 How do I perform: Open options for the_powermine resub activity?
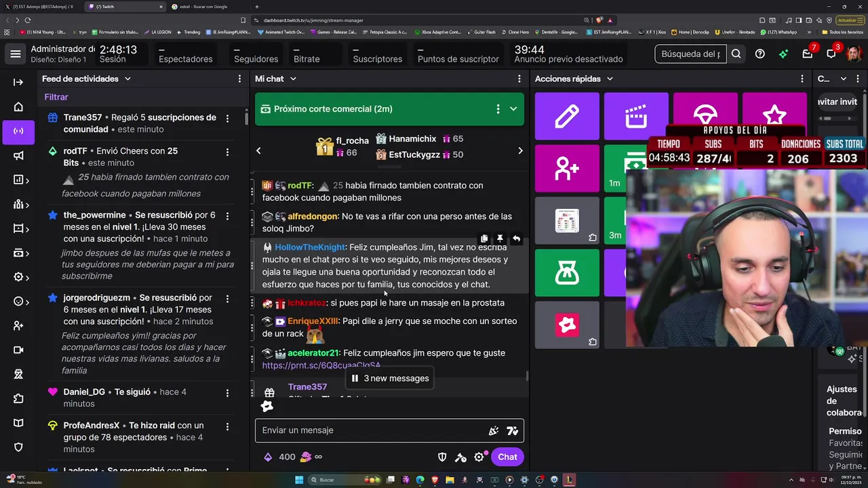tap(227, 216)
